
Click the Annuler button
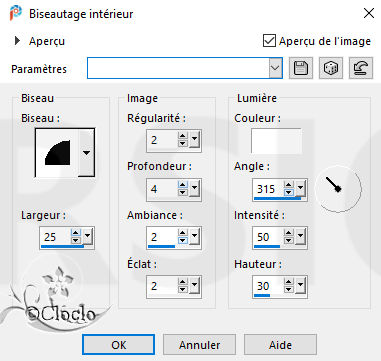click(199, 345)
